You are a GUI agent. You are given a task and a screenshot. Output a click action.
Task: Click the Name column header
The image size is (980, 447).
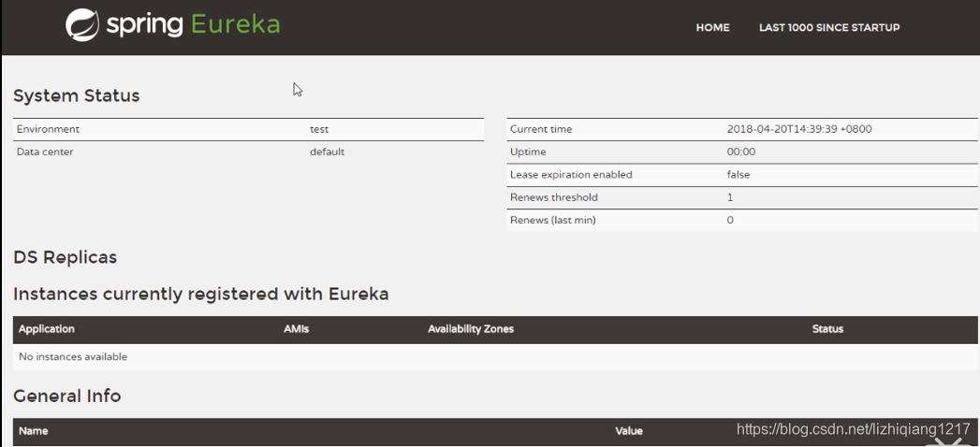tap(33, 431)
